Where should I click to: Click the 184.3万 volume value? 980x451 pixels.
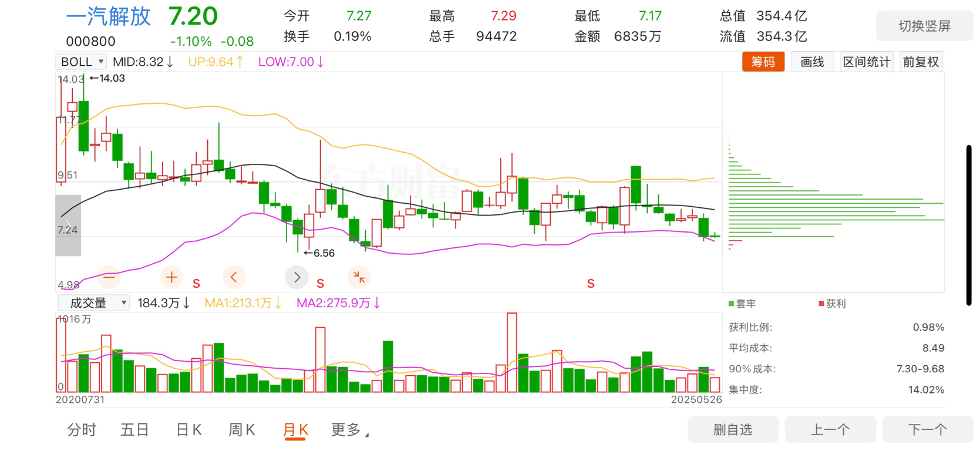pos(163,303)
